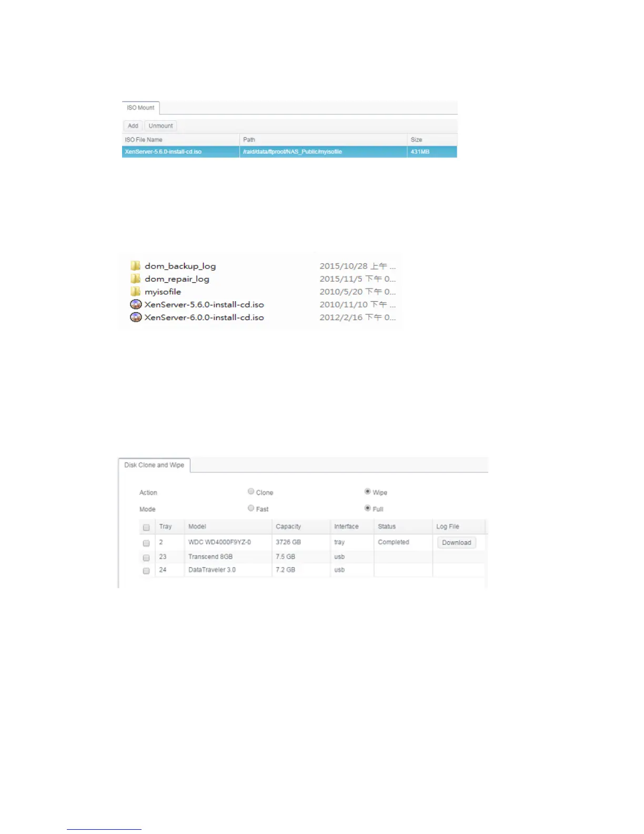This screenshot has height=834, width=644.
Task: Select XenServer-5.6.0-install-cd.iso file name in file list
Action: (204, 304)
